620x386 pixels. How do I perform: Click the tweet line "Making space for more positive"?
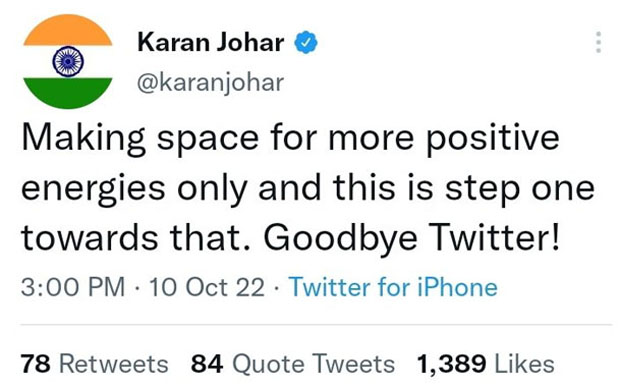[291, 138]
